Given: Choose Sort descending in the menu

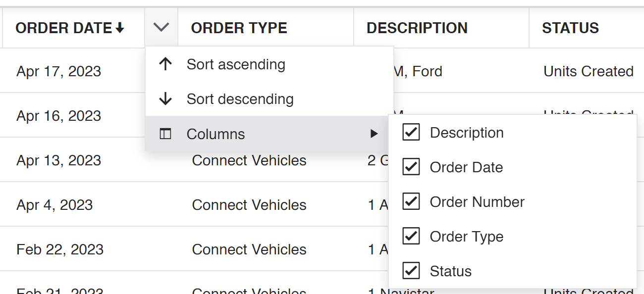Looking at the screenshot, I should click(x=240, y=98).
